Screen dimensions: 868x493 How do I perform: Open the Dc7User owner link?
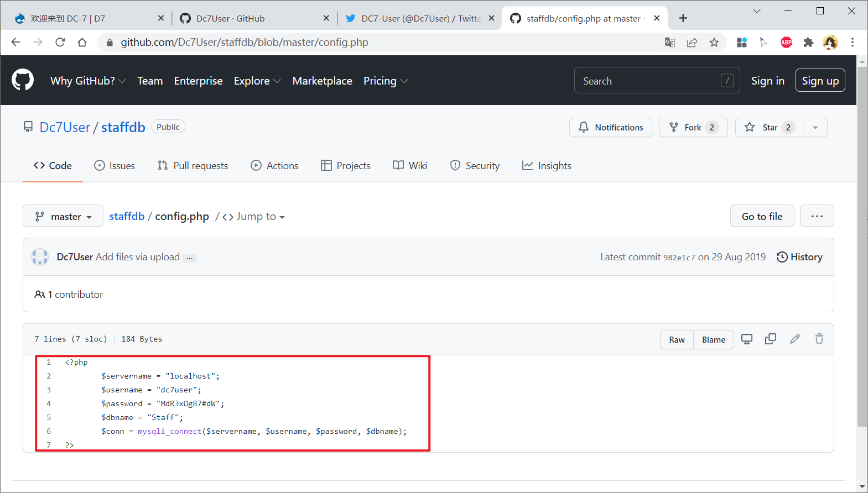pos(65,127)
